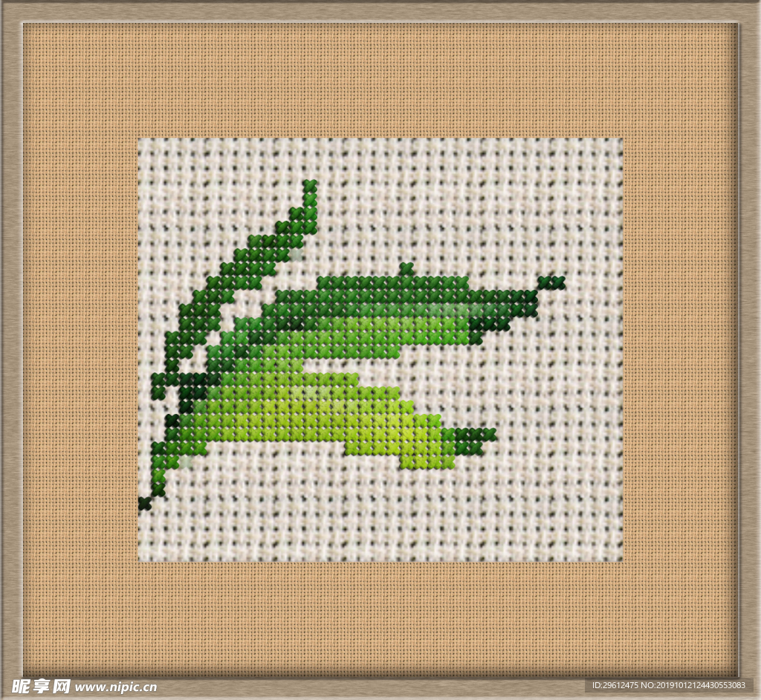The image size is (761, 700).
Task: Click the top tip of the dark green stem
Action: pyautogui.click(x=310, y=184)
